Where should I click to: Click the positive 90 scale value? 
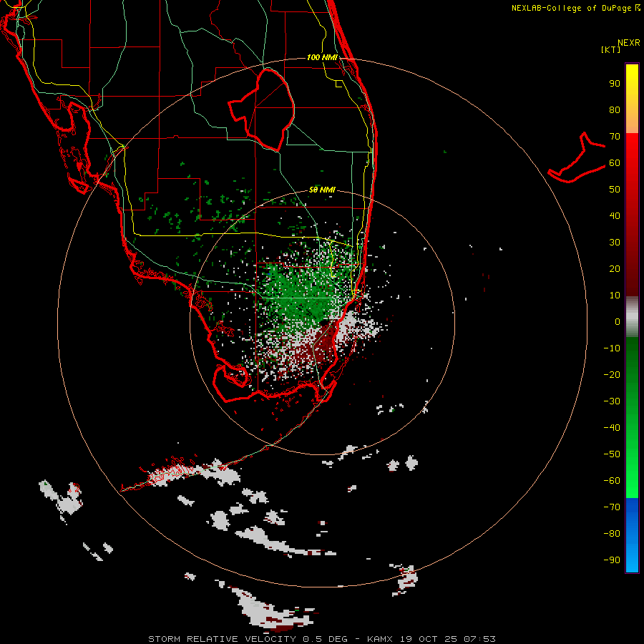click(x=615, y=84)
